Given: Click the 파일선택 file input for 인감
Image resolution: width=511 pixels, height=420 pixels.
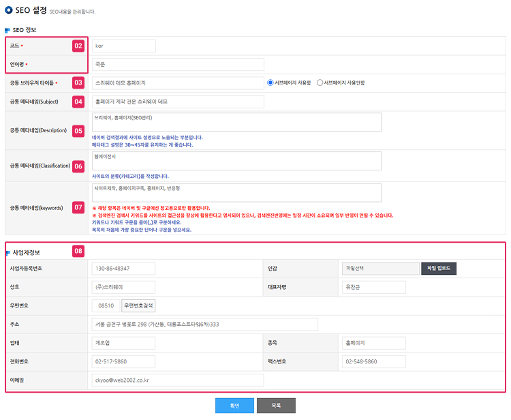Looking at the screenshot, I should (381, 269).
